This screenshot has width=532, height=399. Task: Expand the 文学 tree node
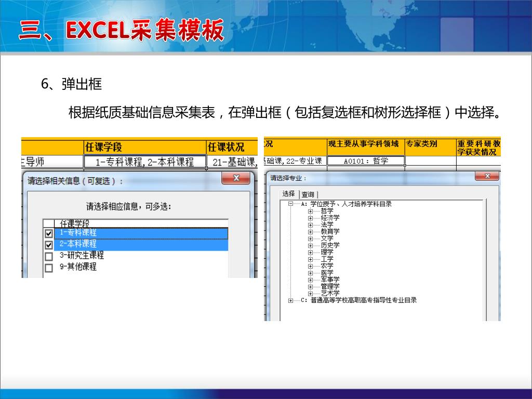coord(310,238)
